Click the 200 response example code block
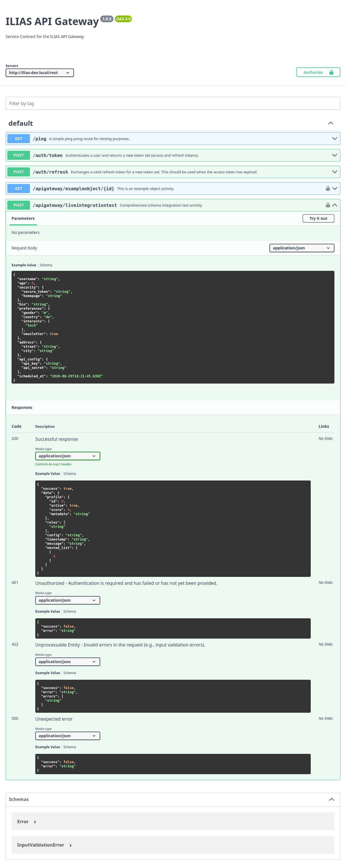The height and width of the screenshot is (868, 346). coord(173,529)
